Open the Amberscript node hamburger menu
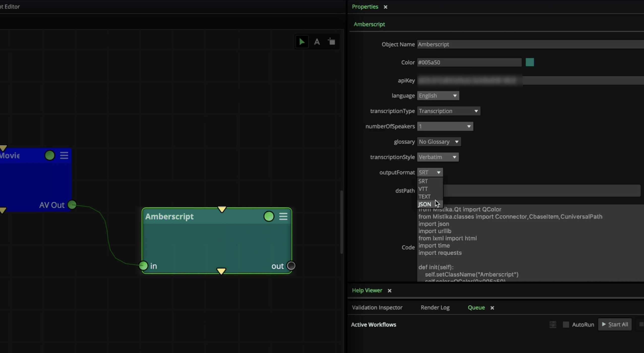 pos(283,216)
